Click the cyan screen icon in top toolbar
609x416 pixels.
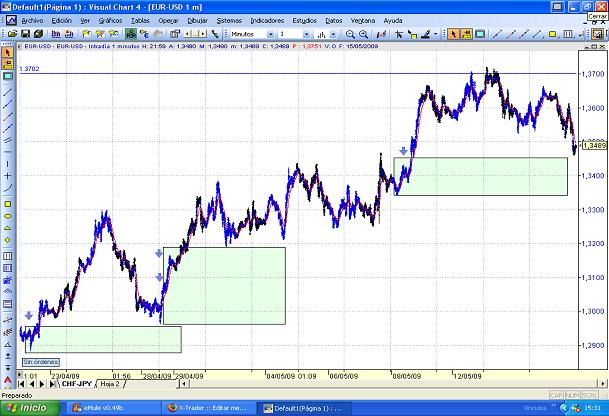click(480, 34)
